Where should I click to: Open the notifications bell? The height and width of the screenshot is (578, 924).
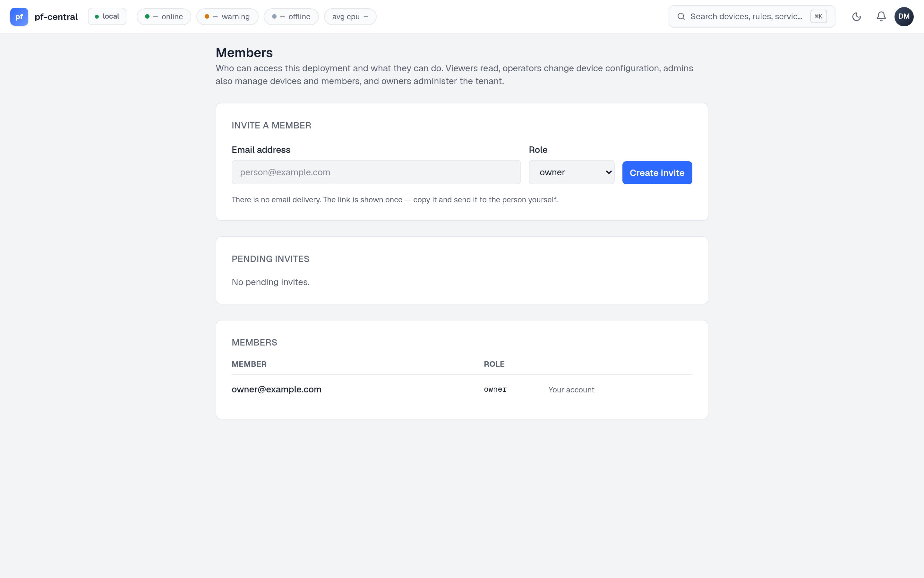point(881,16)
